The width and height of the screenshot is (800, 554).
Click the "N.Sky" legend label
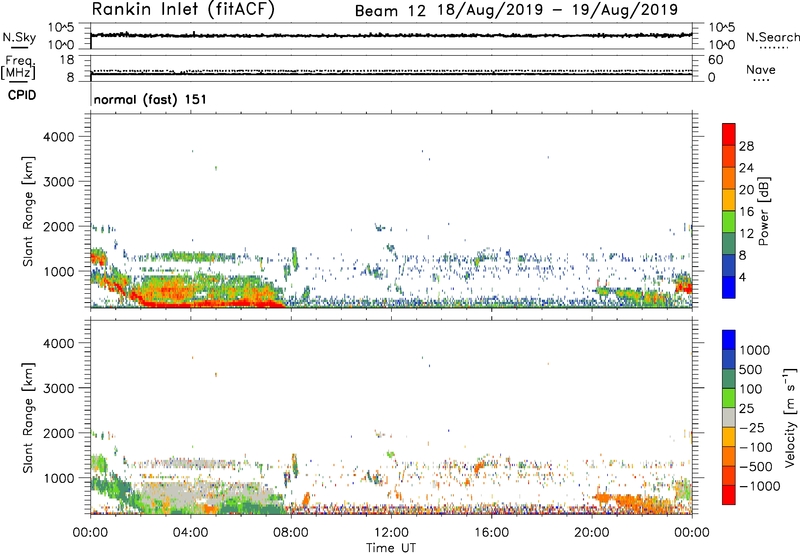pos(19,37)
